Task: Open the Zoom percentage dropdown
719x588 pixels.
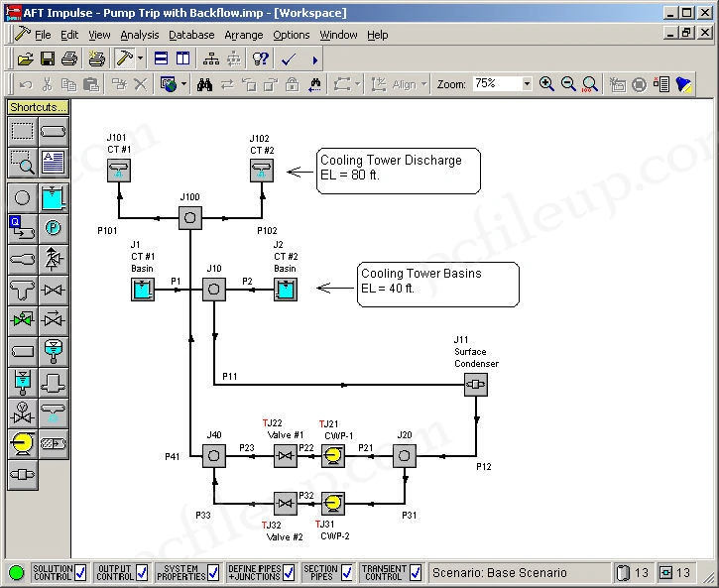Action: pyautogui.click(x=527, y=85)
